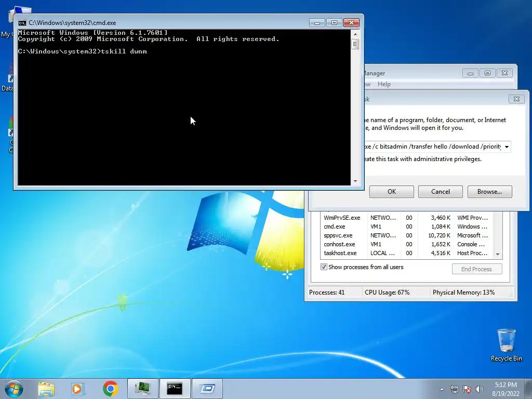This screenshot has width=532, height=399.
Task: Click Browse... in the task dialog
Action: (489, 192)
